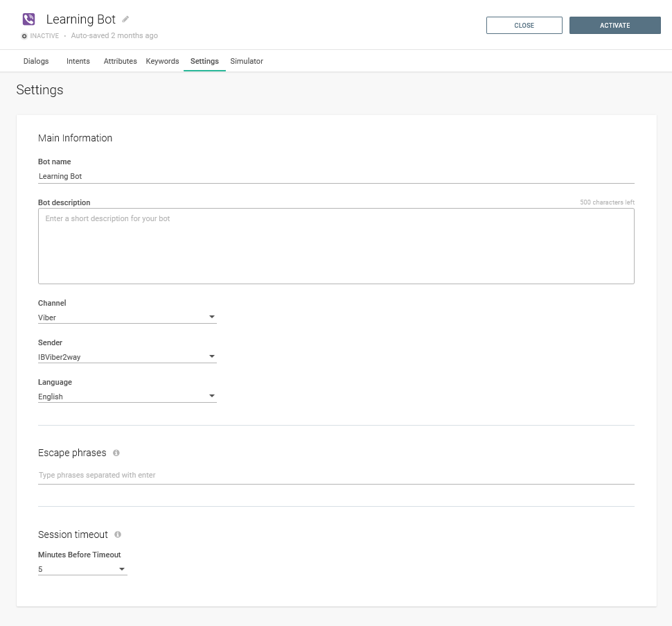Select the Keywords tab
This screenshot has width=672, height=626.
[162, 61]
